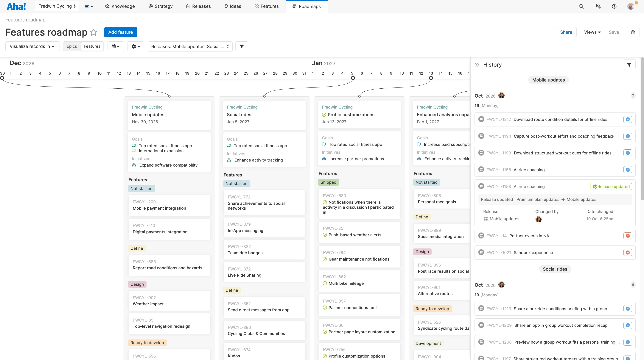The image size is (644, 360).
Task: Open the AI assistant icon in top bar
Action: 598,6
